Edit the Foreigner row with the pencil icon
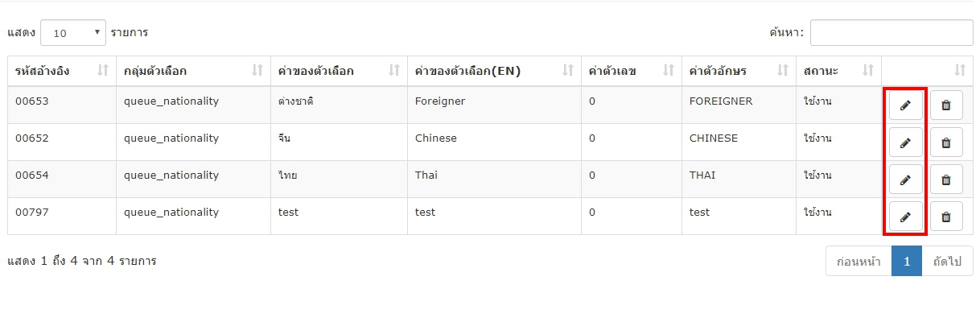The image size is (980, 322). coord(905,105)
